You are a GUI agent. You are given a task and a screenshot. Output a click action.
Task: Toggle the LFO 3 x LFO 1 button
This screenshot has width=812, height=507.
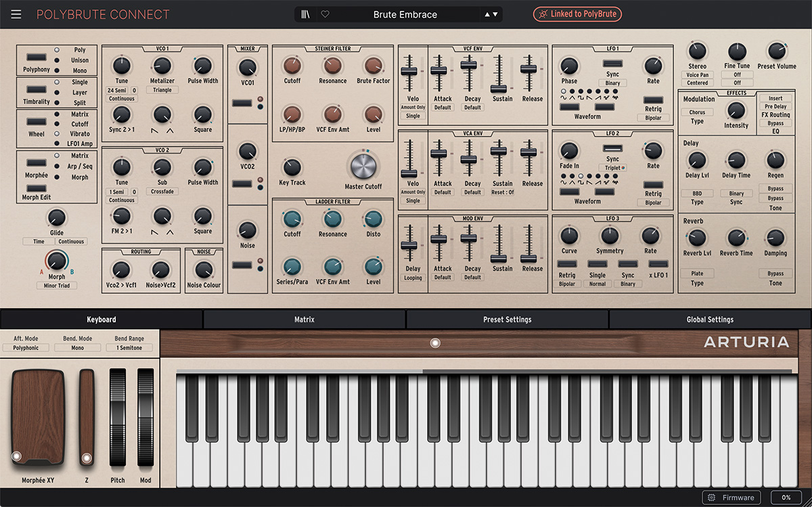point(658,265)
